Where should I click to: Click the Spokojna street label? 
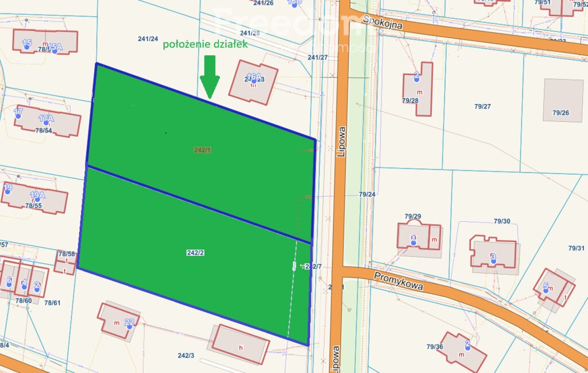[x=382, y=22]
